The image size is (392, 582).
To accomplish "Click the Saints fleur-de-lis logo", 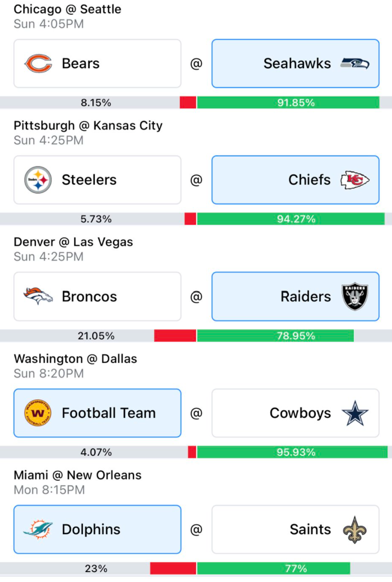I will (x=355, y=530).
